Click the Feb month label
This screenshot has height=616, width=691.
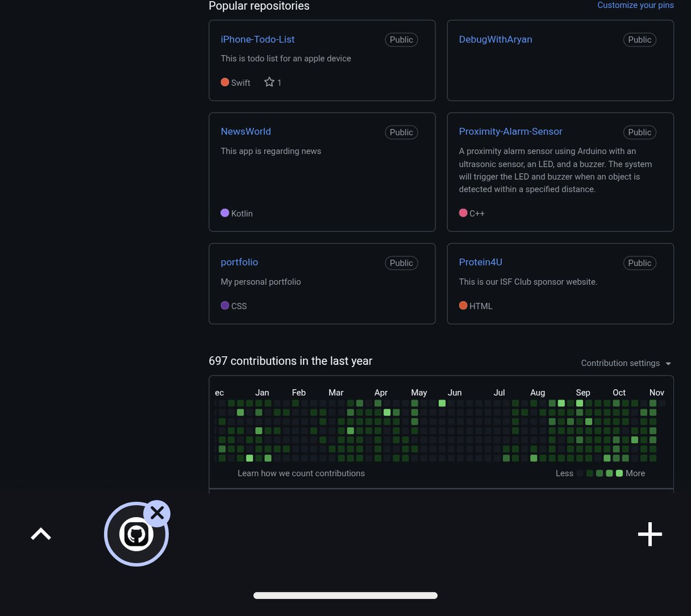[x=299, y=393]
